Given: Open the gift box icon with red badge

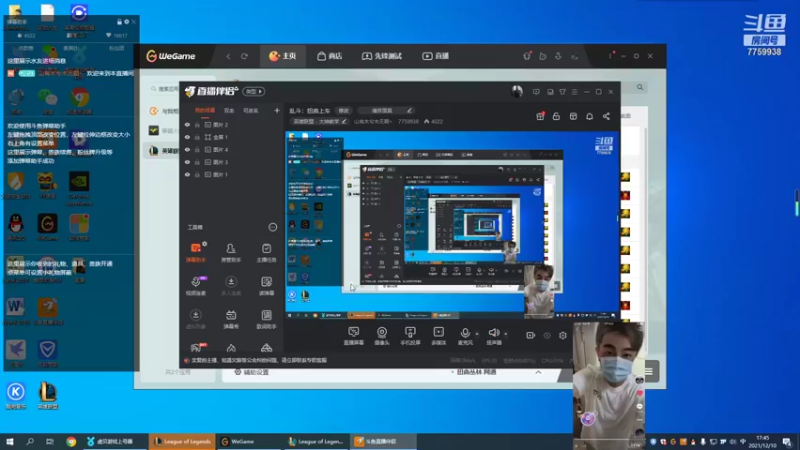Looking at the screenshot, I should point(540,116).
